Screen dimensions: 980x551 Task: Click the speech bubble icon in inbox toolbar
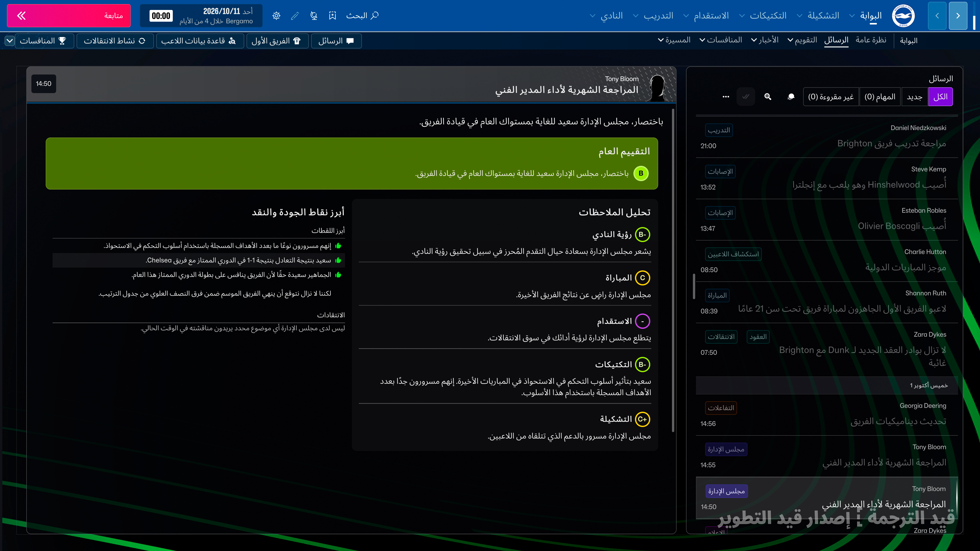[791, 97]
